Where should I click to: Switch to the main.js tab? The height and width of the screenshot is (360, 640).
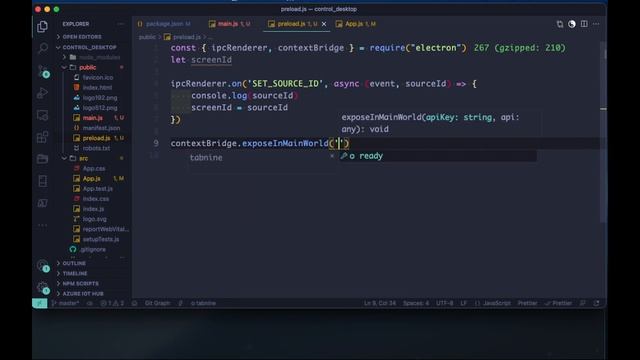tap(229, 24)
